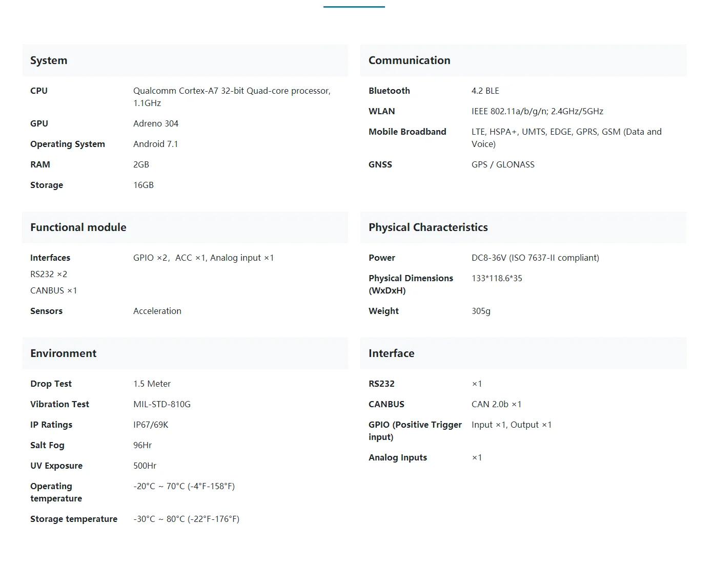Click the '4.2 BLE' value
The height and width of the screenshot is (588, 712).
[485, 91]
